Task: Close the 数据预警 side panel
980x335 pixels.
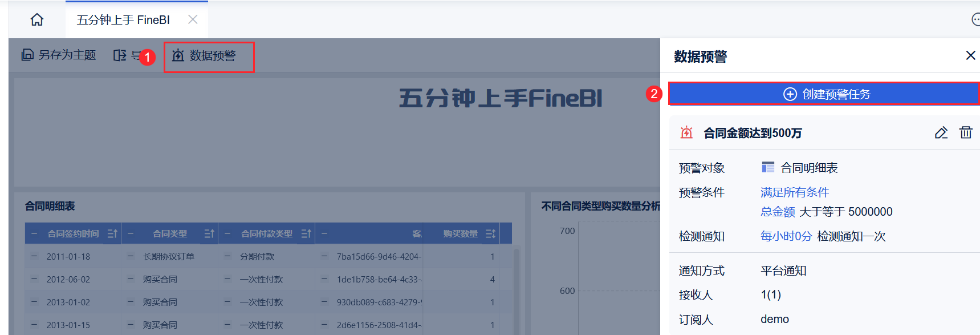Action: click(970, 55)
